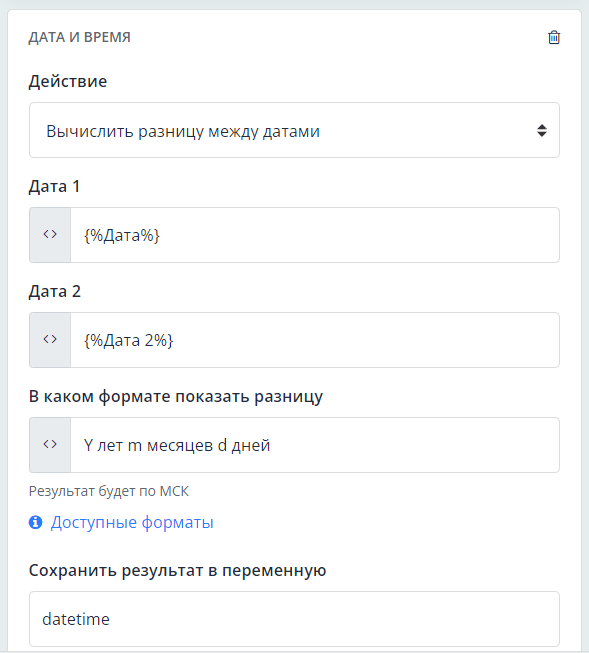The height and width of the screenshot is (653, 589).
Task: Delete the Дата и время block via trash icon
Action: (x=554, y=37)
